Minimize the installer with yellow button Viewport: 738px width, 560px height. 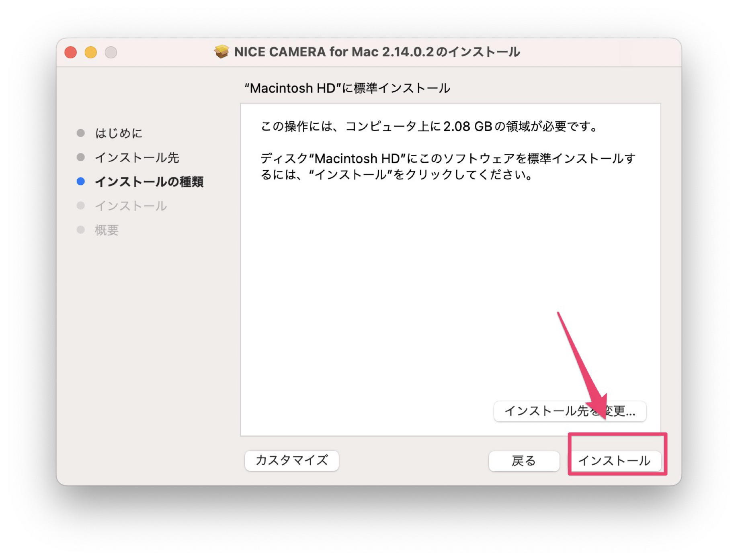[91, 52]
